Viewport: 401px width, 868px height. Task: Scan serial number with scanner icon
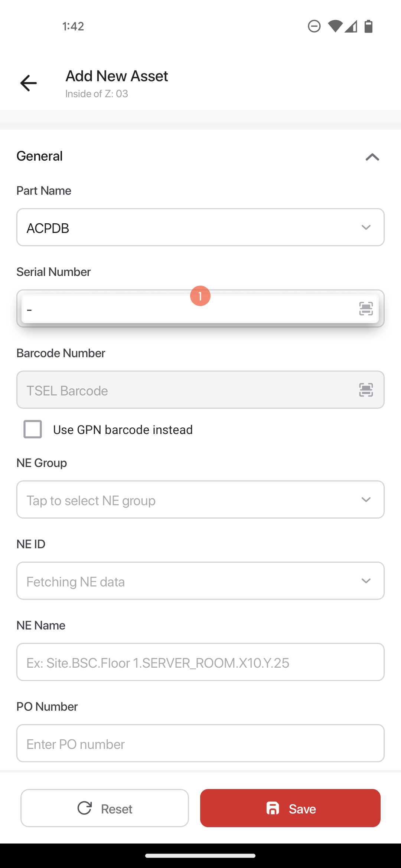click(x=366, y=309)
